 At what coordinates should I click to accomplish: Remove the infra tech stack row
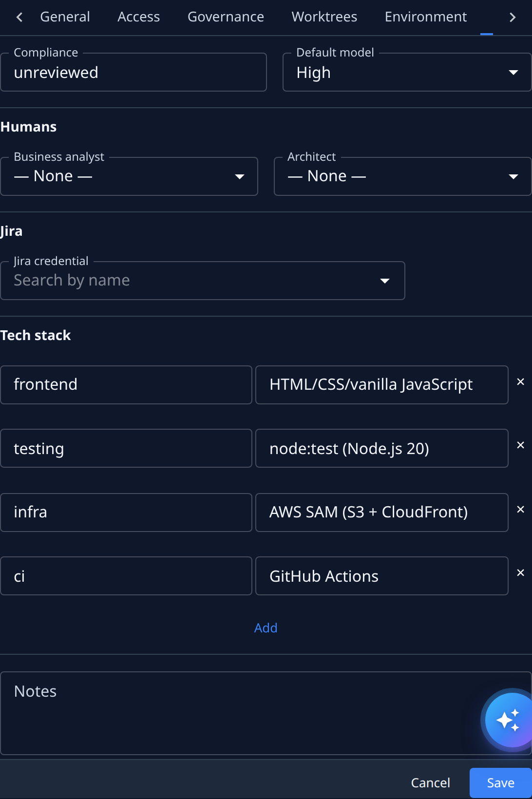point(520,510)
